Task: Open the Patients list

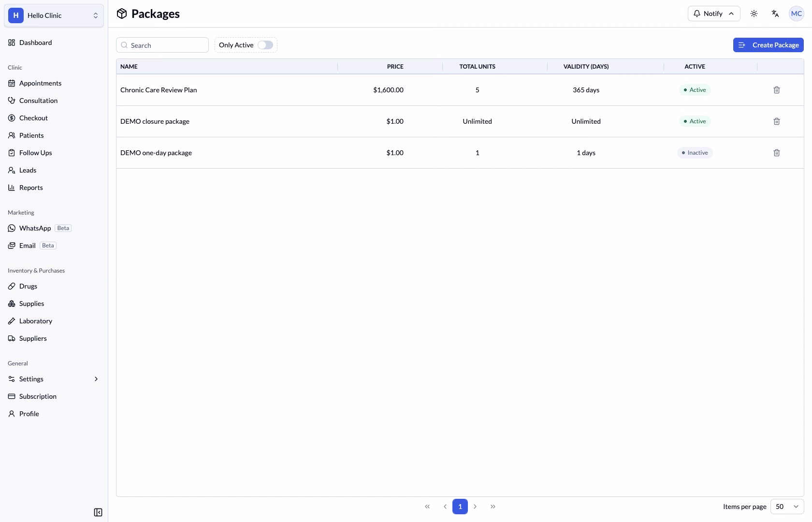Action: pos(54,135)
